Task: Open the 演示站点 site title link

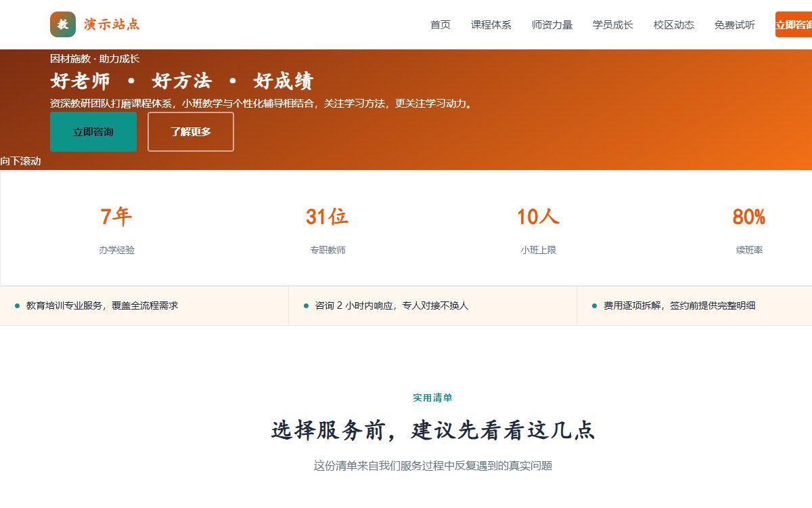Action: coord(112,24)
